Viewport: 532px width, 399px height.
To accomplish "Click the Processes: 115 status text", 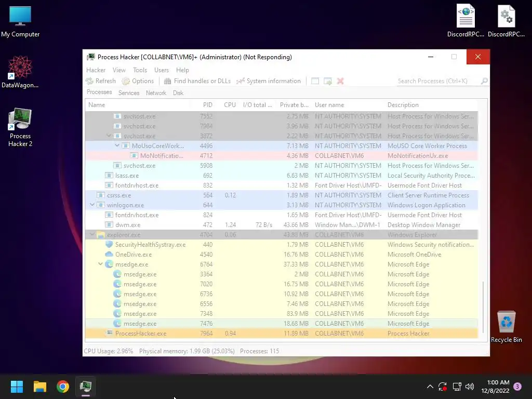I will (x=260, y=351).
